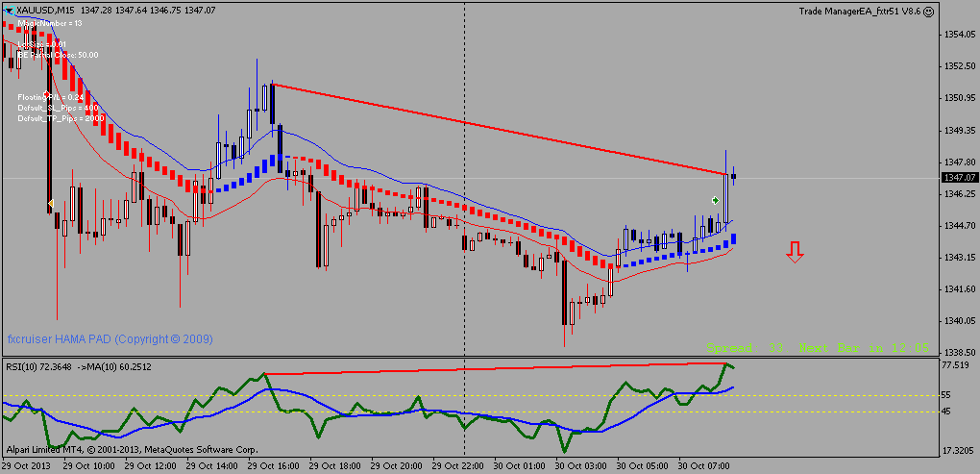Click the green trade entry arrow marker

coord(715,200)
